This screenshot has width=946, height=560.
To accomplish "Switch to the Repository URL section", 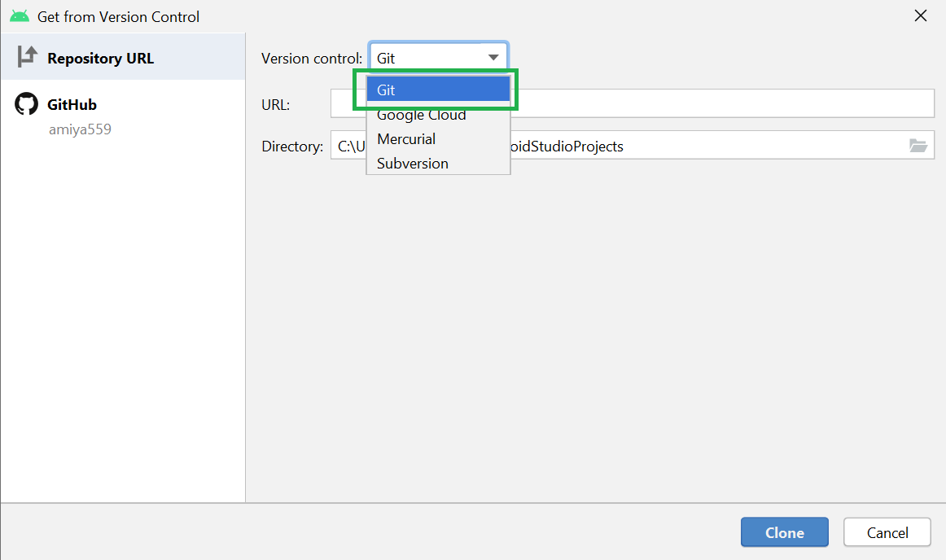I will [x=100, y=59].
